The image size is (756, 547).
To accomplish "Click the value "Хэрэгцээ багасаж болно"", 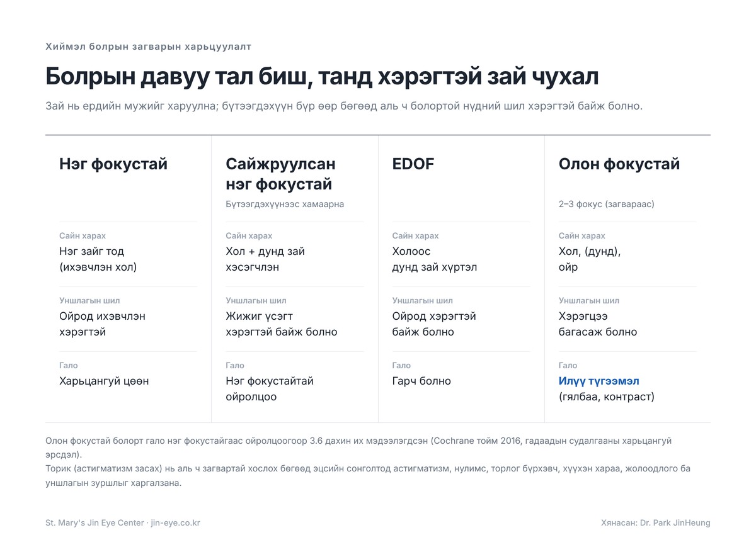I will click(x=598, y=324).
